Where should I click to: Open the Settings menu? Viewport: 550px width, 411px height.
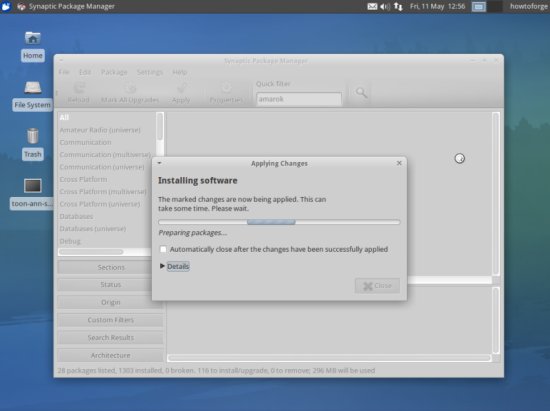pyautogui.click(x=150, y=72)
